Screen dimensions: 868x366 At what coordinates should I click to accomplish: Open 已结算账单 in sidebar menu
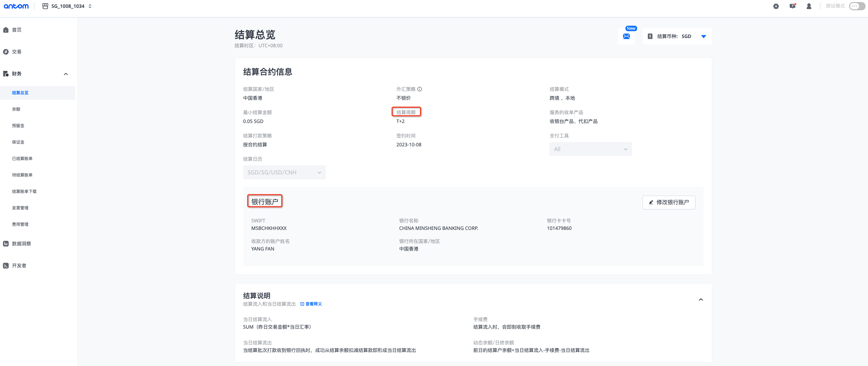(x=22, y=159)
